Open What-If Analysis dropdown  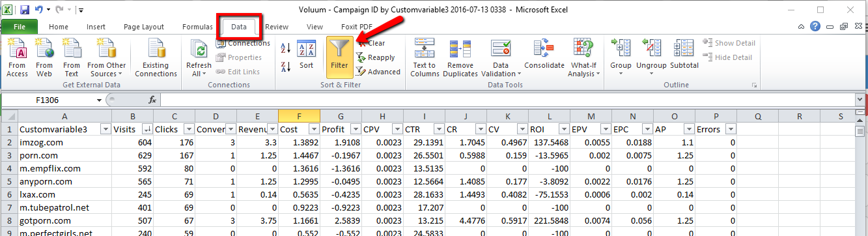coord(584,58)
